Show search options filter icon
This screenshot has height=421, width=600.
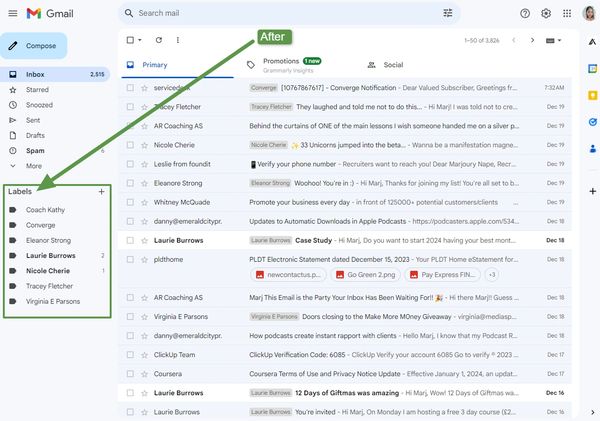448,13
